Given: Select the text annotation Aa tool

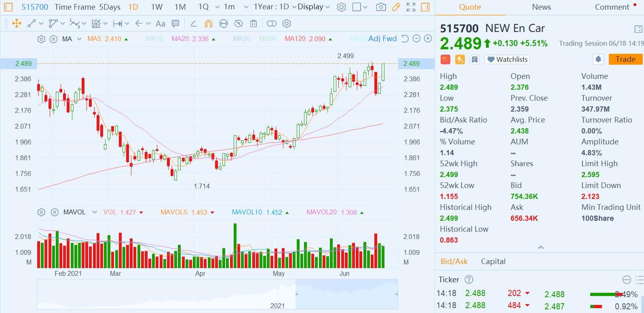Looking at the screenshot, I should [160, 23].
